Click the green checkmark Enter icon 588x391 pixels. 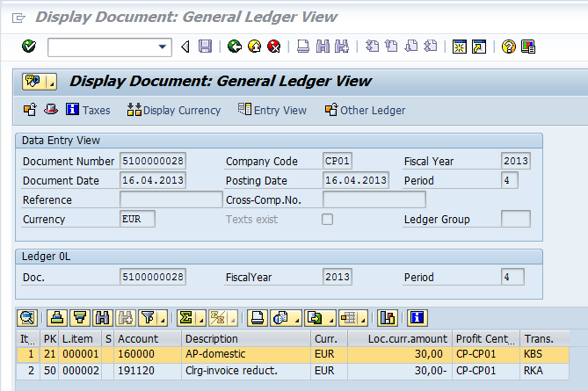[29, 47]
